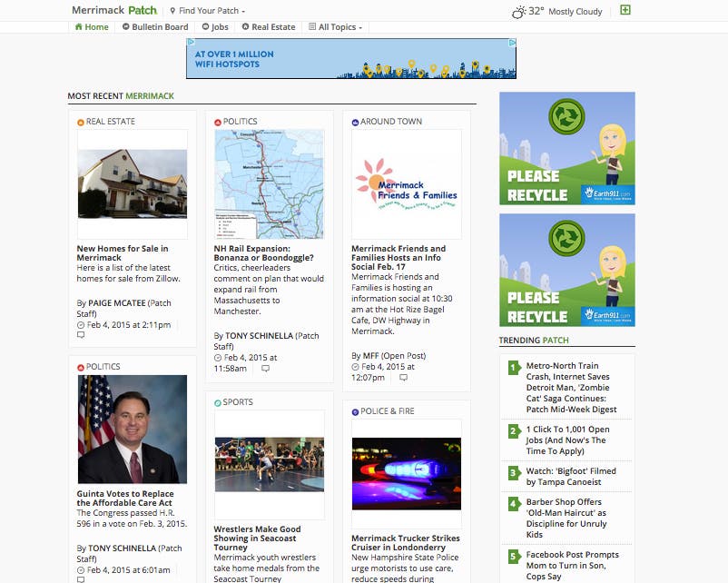Click the Bulletin Board circle icon

[x=125, y=26]
